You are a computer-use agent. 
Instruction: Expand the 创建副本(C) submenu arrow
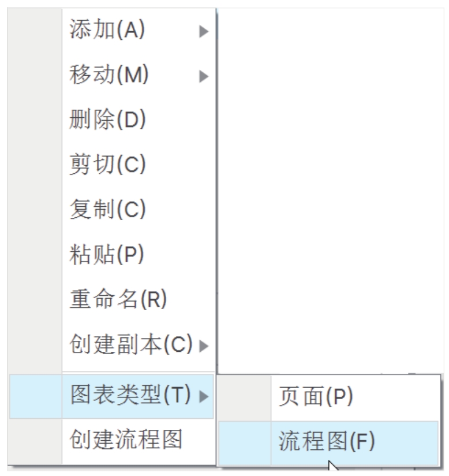[203, 347]
